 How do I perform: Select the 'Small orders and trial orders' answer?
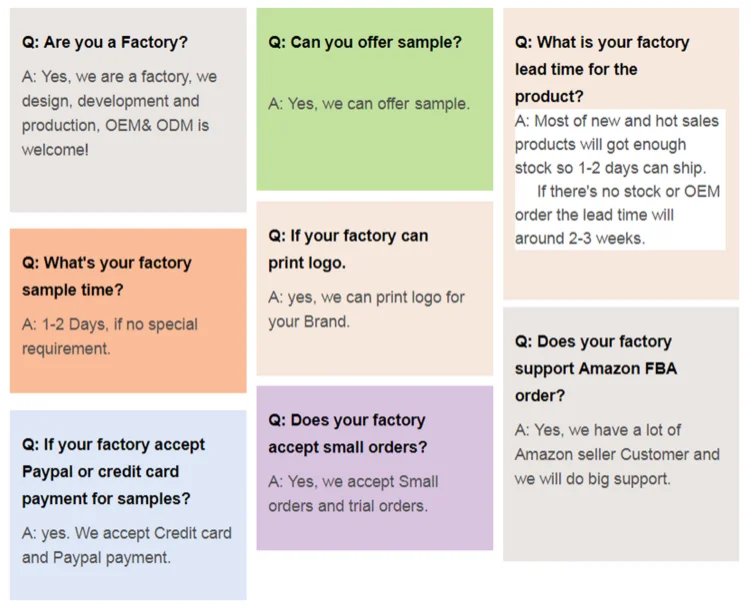click(352, 494)
